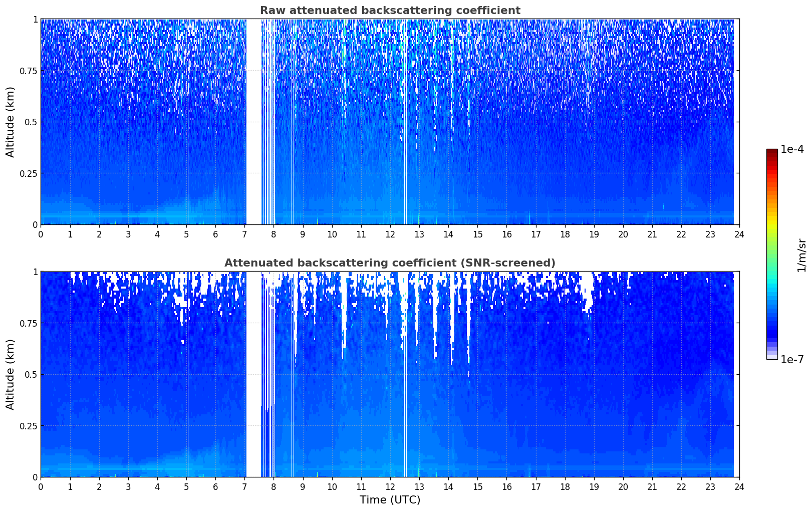Click the altitude 1 tick on bottom plot
Image resolution: width=812 pixels, height=511 pixels.
point(36,272)
